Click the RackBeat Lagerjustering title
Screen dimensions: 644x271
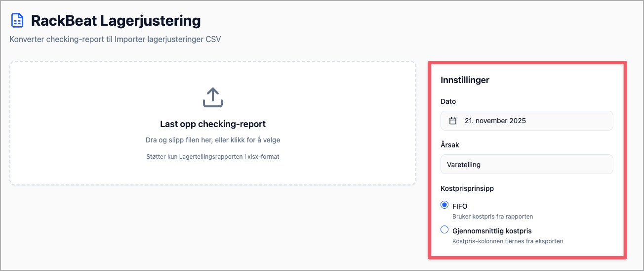click(x=116, y=21)
